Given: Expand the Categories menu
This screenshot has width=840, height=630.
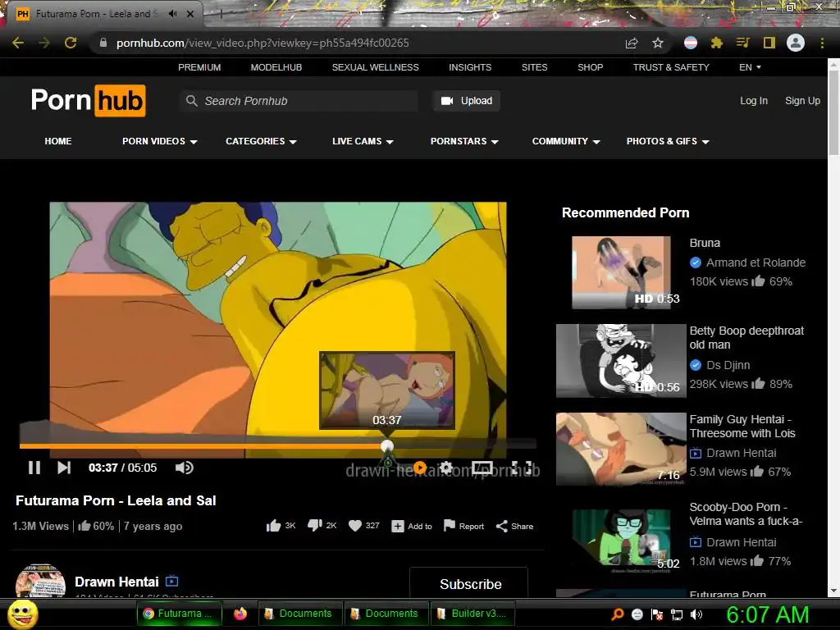Looking at the screenshot, I should [261, 141].
